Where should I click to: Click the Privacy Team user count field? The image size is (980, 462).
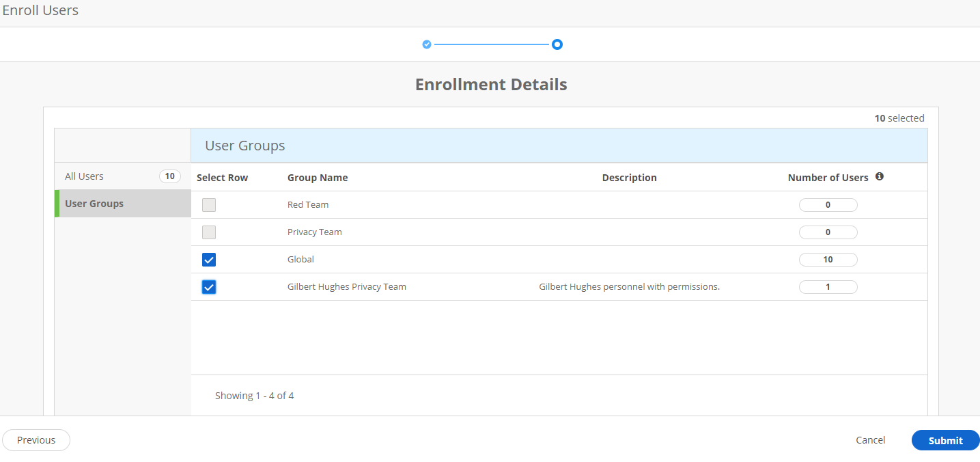tap(828, 232)
